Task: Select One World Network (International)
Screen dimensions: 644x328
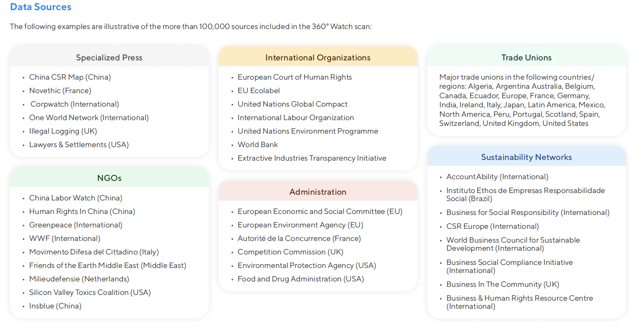Action: coord(89,118)
